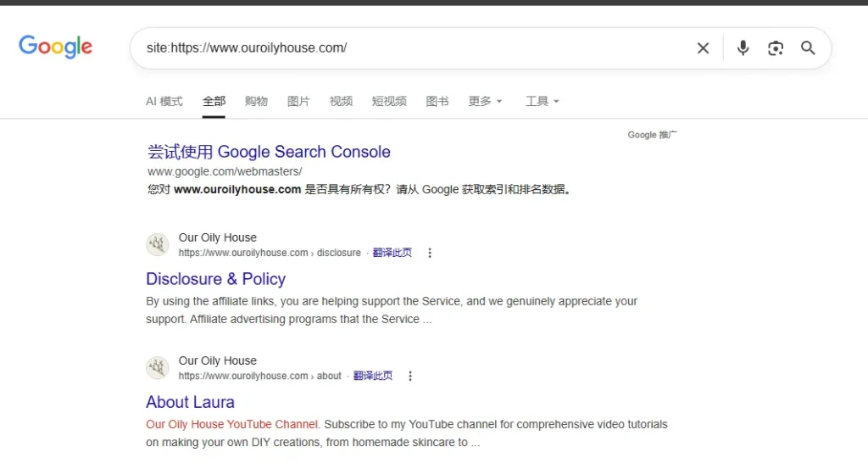Screen dimensions: 868x469
Task: Click the Google logo
Action: tap(55, 47)
